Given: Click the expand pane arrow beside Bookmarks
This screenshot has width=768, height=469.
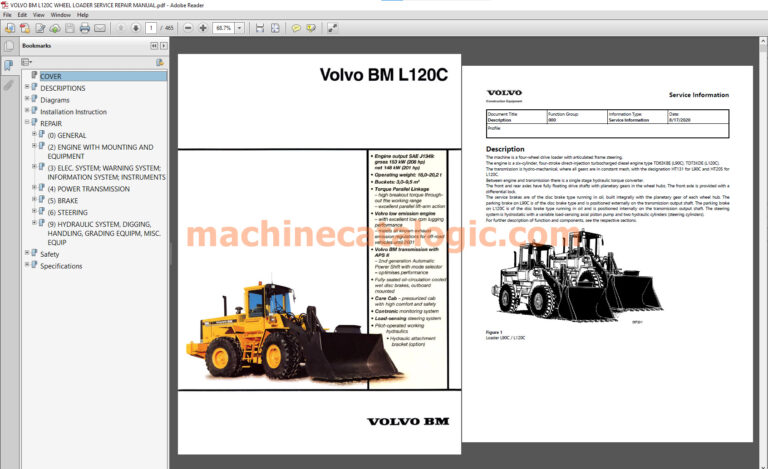Looking at the screenshot, I should pyautogui.click(x=164, y=46).
